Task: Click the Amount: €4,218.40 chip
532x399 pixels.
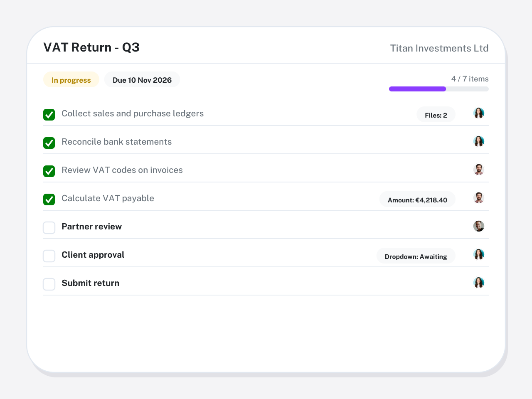Action: (x=417, y=199)
